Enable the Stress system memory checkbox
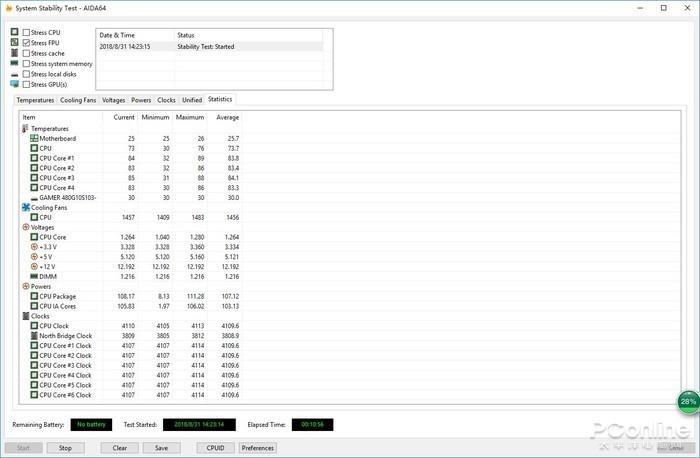This screenshot has width=700, height=458. coord(26,64)
